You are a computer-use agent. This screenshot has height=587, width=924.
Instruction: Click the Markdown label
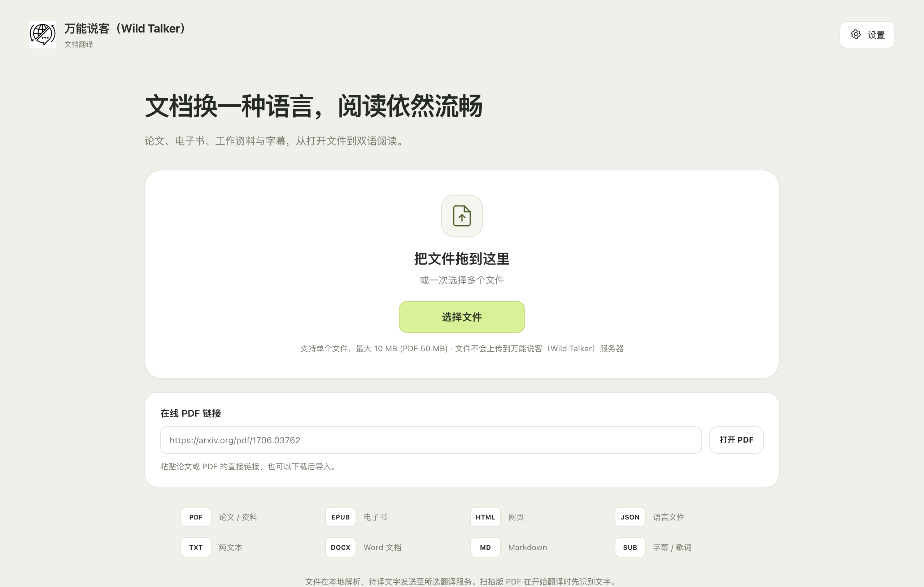528,547
